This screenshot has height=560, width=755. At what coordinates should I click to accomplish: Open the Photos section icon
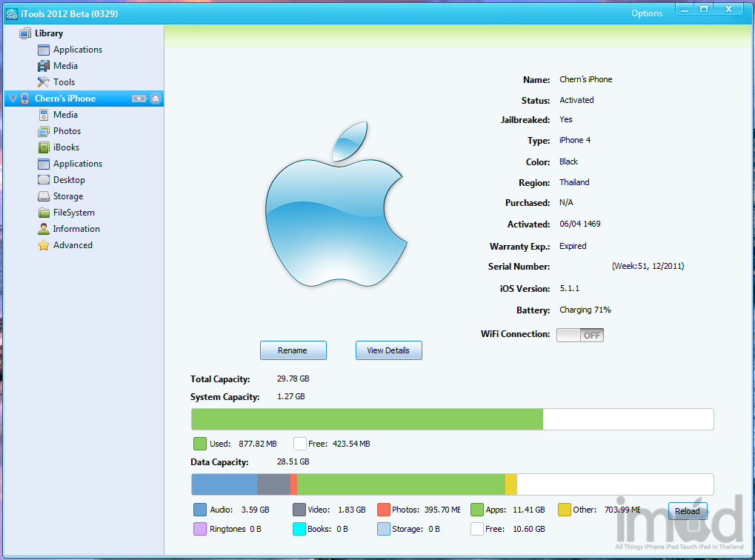(44, 131)
